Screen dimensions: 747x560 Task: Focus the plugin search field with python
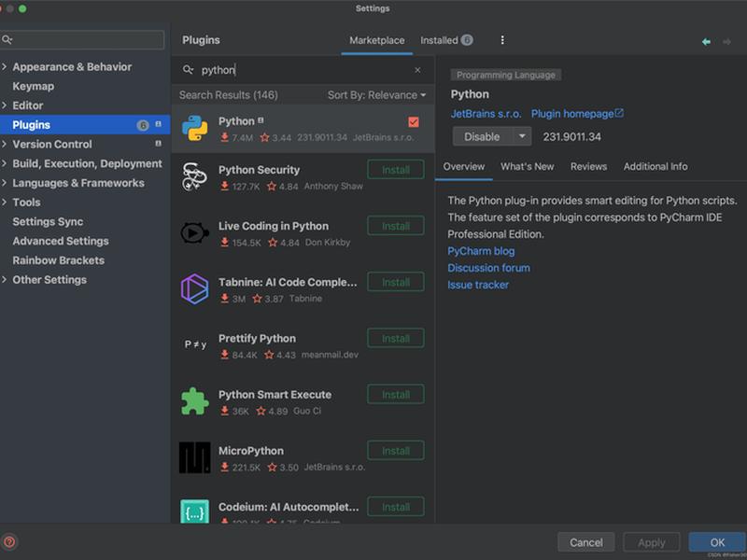tap(303, 70)
